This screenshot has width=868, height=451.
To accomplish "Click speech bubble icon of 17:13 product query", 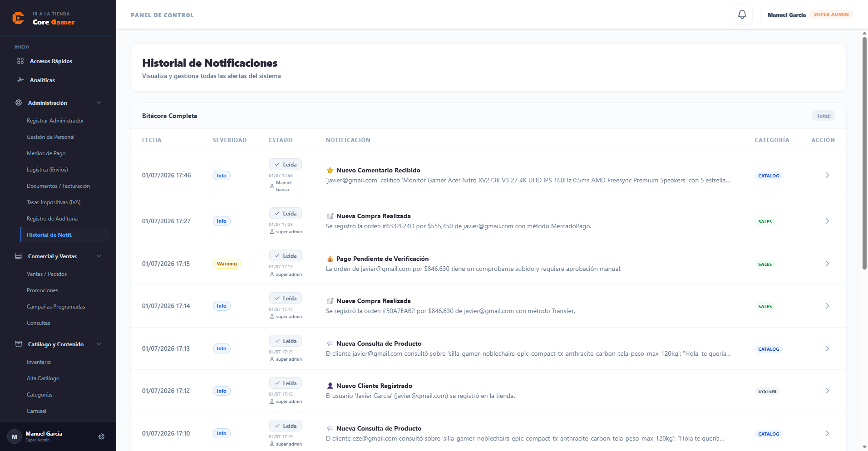I will pos(330,343).
